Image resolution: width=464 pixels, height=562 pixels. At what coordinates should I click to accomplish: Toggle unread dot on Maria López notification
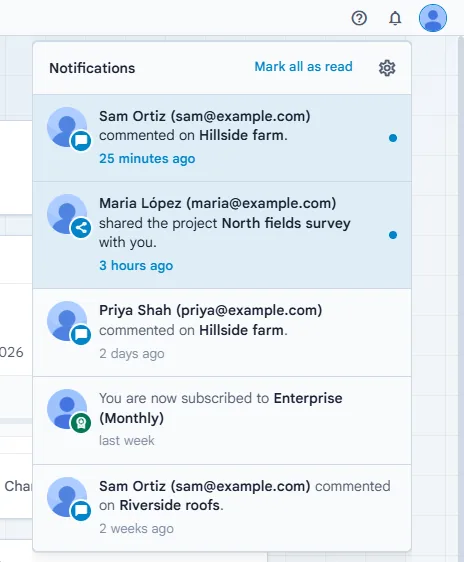[x=393, y=235]
